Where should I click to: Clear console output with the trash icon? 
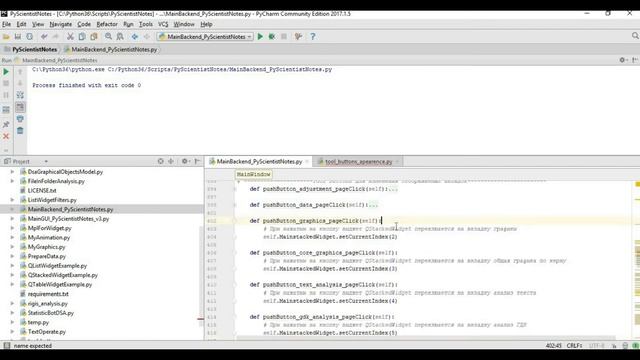pyautogui.click(x=20, y=131)
